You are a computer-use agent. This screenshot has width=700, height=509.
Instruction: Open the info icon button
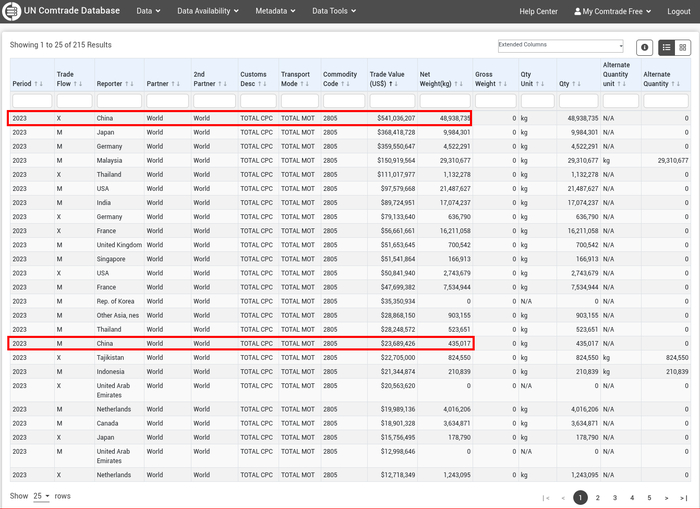[644, 47]
